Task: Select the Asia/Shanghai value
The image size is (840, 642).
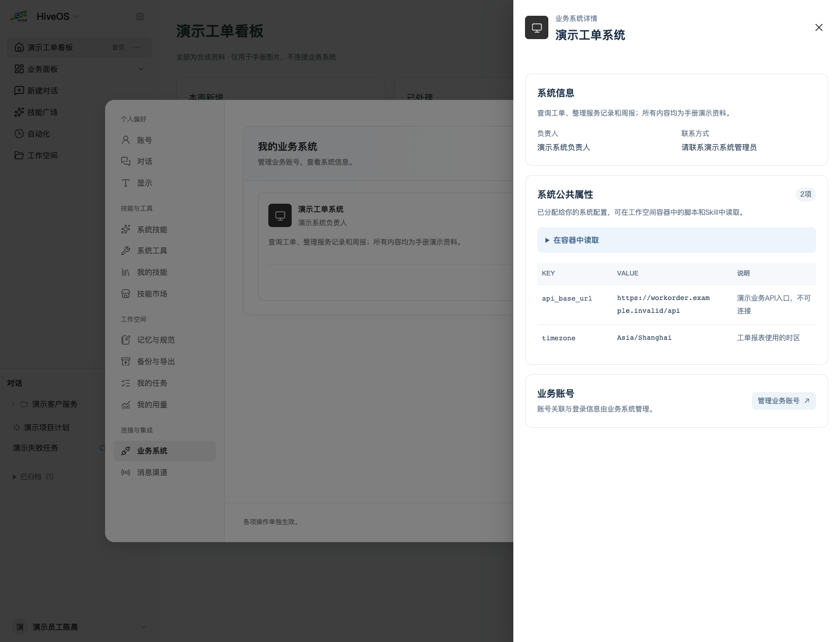Action: (644, 337)
